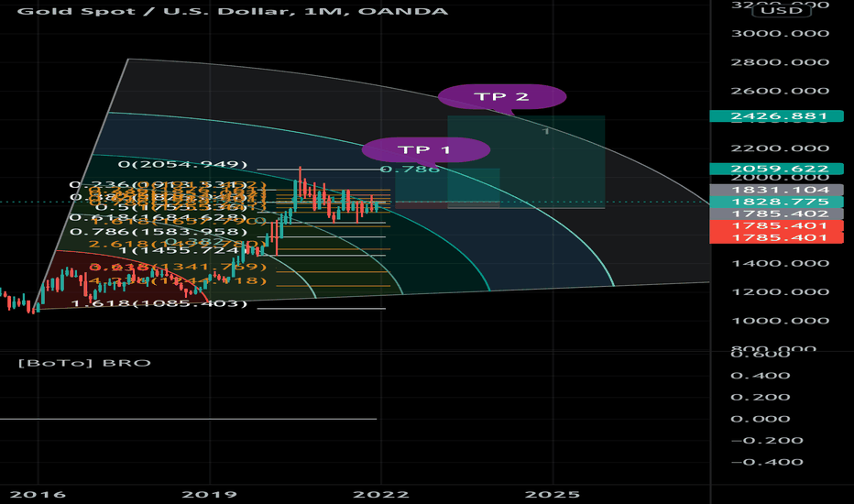Click the 3000.000 price axis value

[x=780, y=33]
